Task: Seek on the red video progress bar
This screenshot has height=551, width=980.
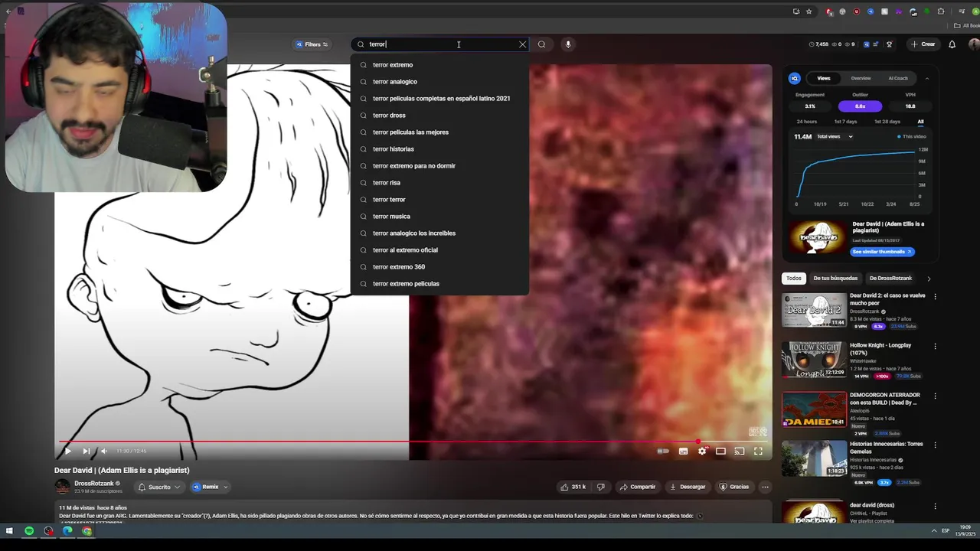Action: coord(413,442)
